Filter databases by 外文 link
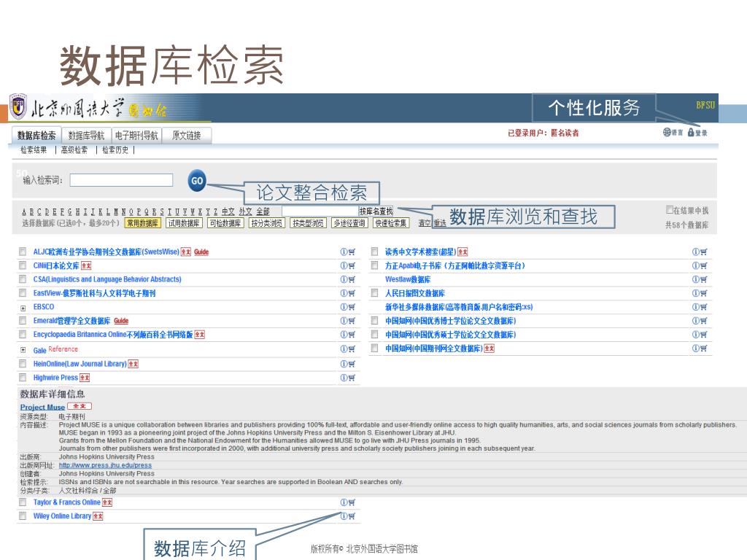Image resolution: width=747 pixels, height=560 pixels. pos(245,211)
